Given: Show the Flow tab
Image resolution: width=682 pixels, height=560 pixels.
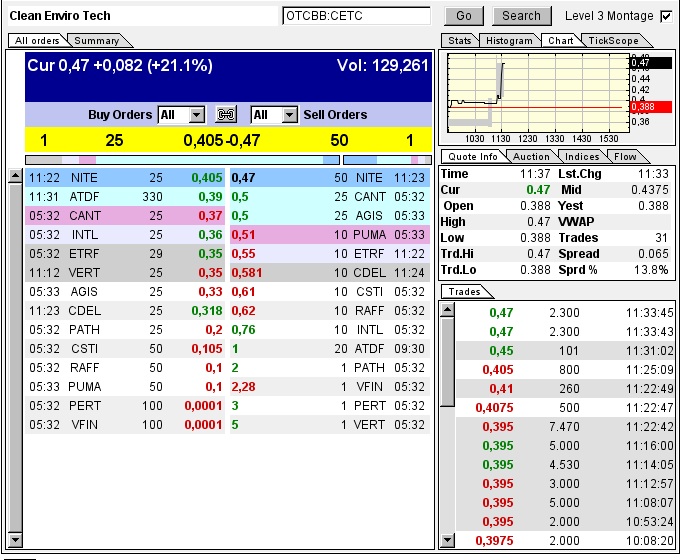Looking at the screenshot, I should click(x=625, y=156).
